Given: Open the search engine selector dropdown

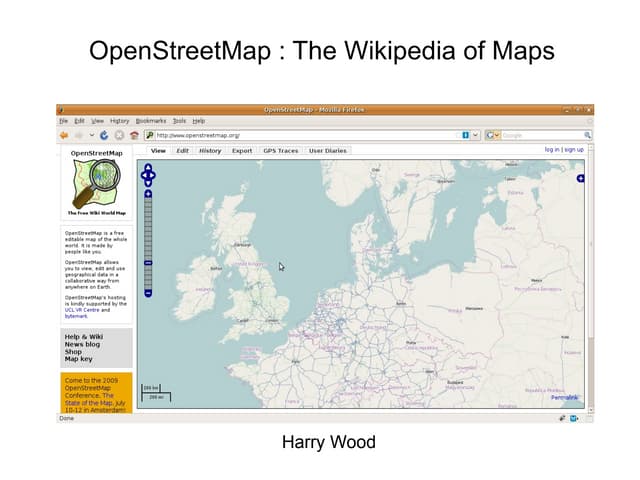Looking at the screenshot, I should pos(492,134).
